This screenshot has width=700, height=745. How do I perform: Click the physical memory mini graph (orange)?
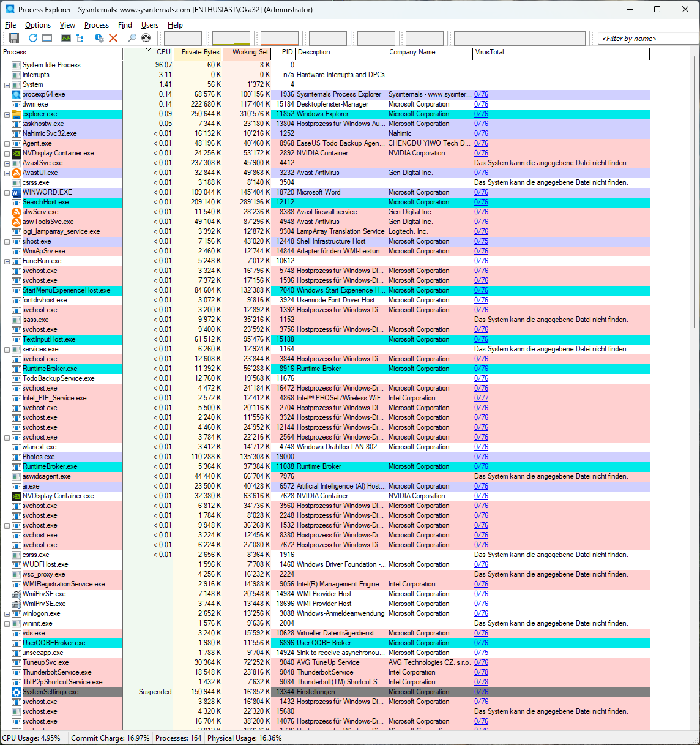pos(280,39)
